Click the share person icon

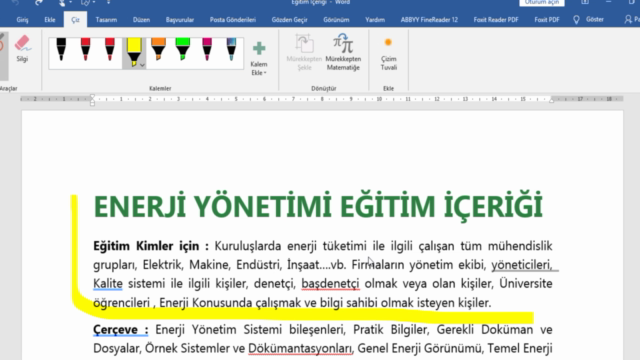pos(628,20)
